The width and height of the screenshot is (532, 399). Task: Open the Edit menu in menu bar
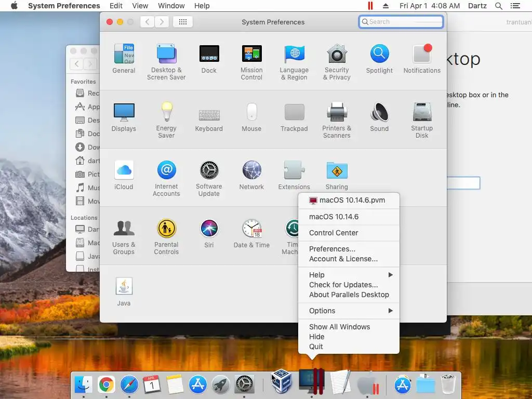(x=116, y=6)
